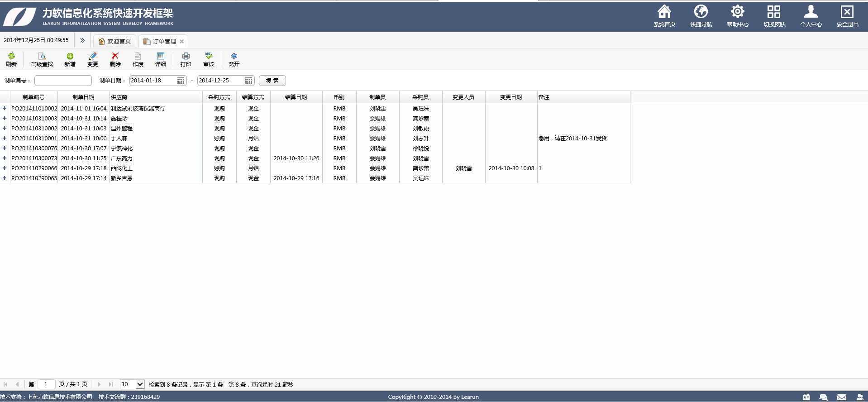Switch to the 欢迎首页 tab
The height and width of the screenshot is (402, 868).
[114, 41]
